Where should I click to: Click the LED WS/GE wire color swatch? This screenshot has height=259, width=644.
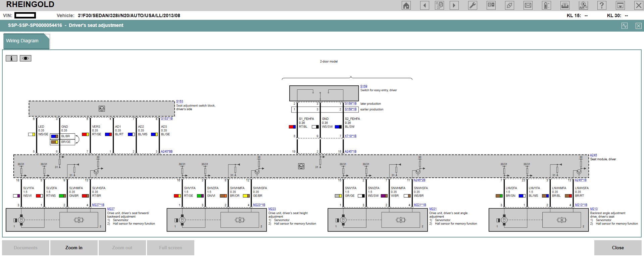coord(32,134)
